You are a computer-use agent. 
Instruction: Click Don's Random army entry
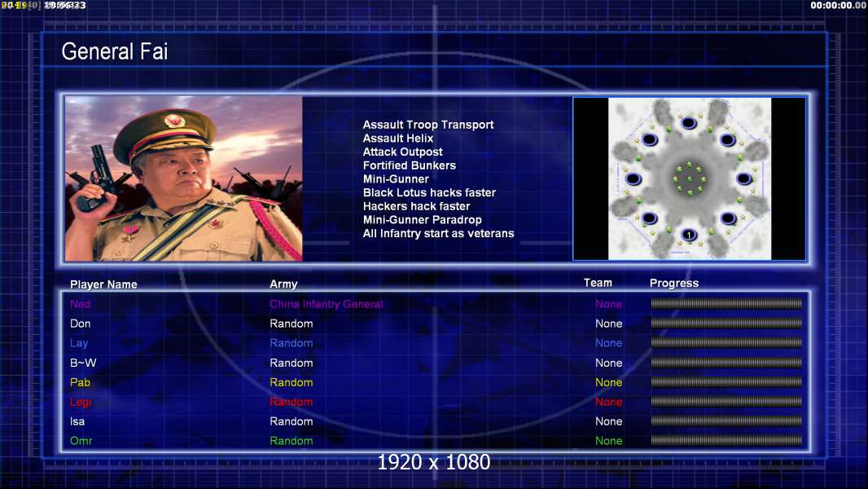coord(292,324)
